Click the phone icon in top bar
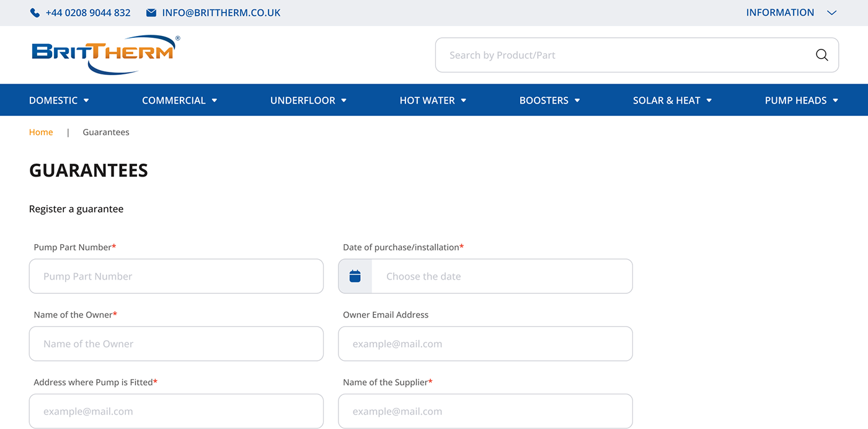 35,13
